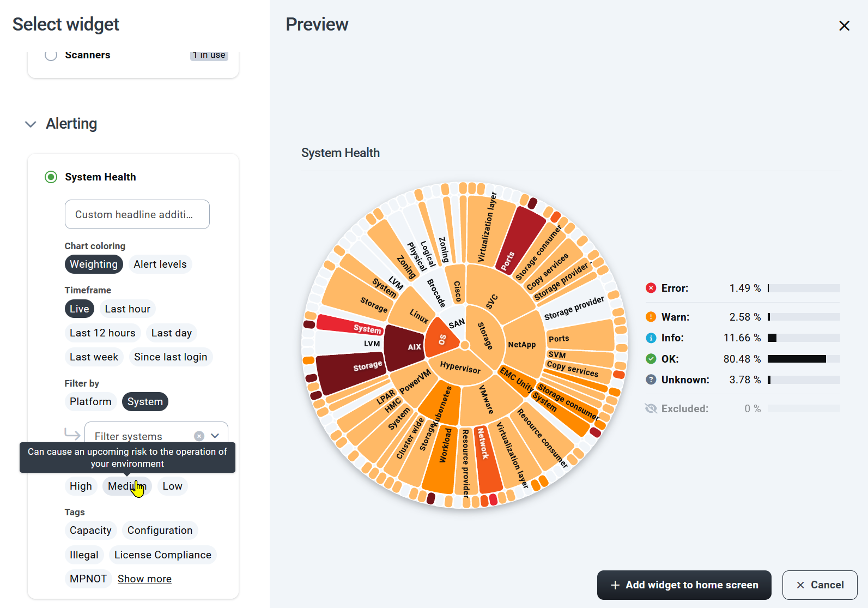868x608 pixels.
Task: Show more tags
Action: (144, 579)
